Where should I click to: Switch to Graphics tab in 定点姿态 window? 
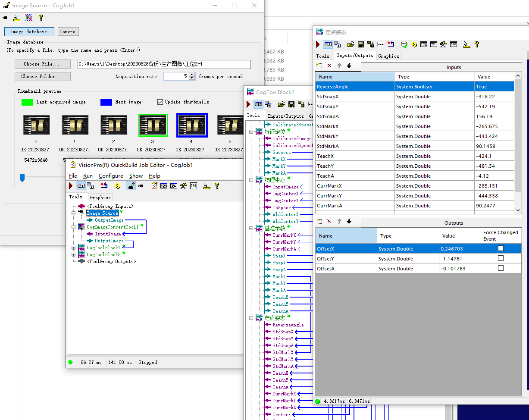(388, 56)
